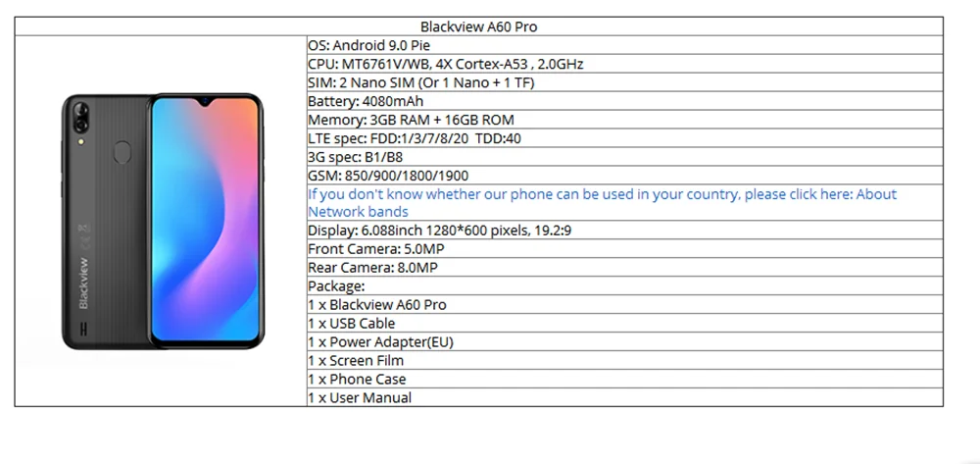
Task: Click the SIM: 2 Nano SIM row
Action: click(625, 82)
